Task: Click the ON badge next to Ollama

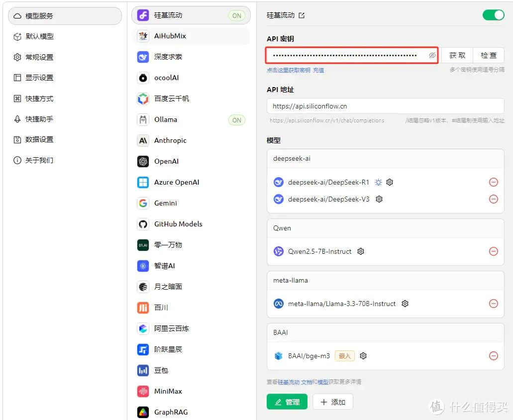Action: (x=237, y=120)
